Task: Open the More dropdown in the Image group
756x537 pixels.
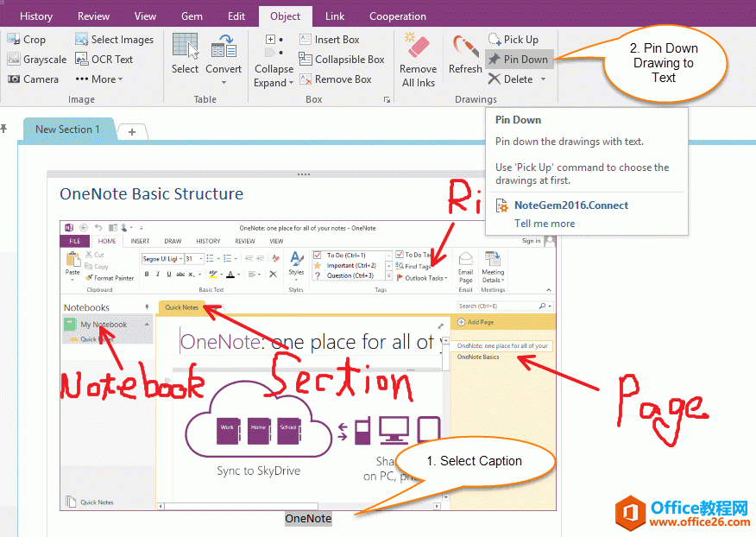Action: 99,79
